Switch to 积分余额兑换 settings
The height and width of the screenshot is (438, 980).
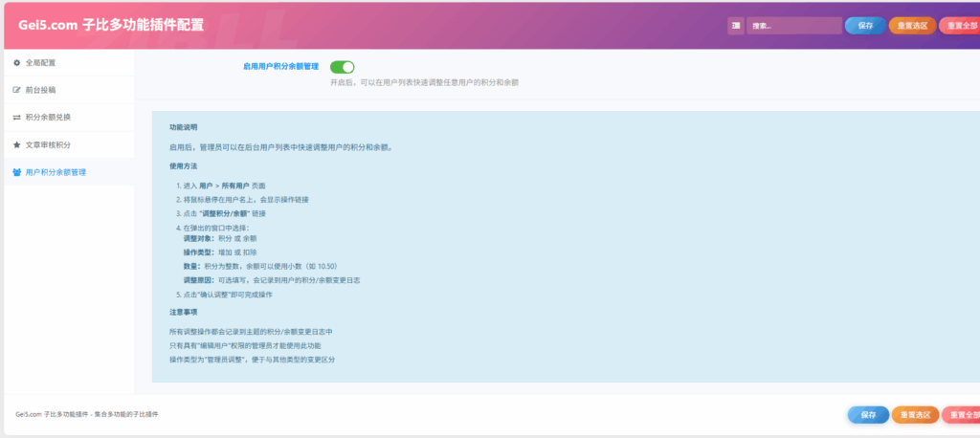(x=69, y=118)
